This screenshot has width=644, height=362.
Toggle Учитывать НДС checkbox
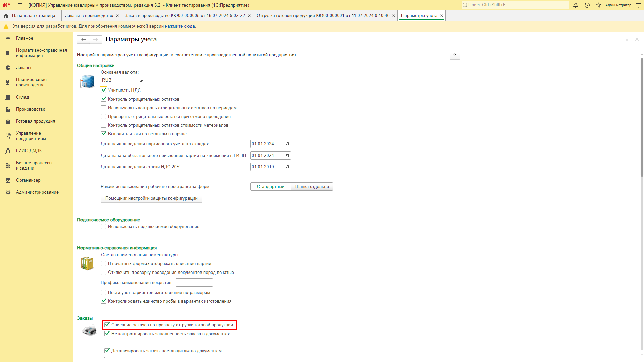pos(104,90)
